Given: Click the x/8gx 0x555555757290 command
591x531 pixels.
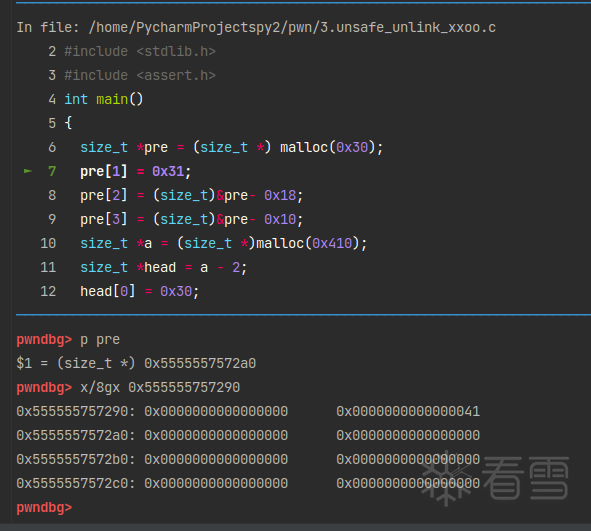Looking at the screenshot, I should click(x=160, y=387).
